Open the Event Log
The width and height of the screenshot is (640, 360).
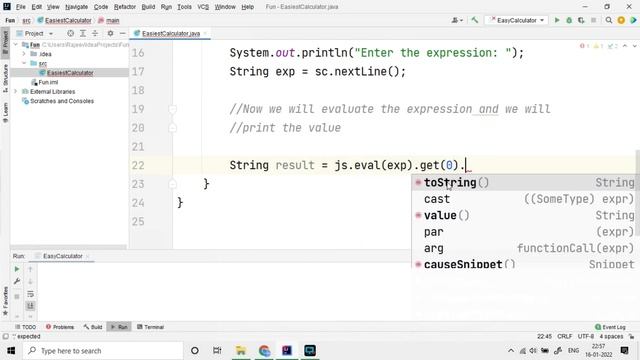tap(610, 327)
